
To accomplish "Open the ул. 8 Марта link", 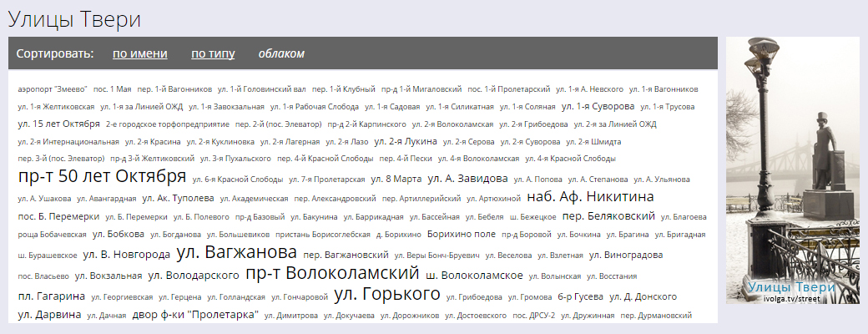I will pyautogui.click(x=396, y=179).
